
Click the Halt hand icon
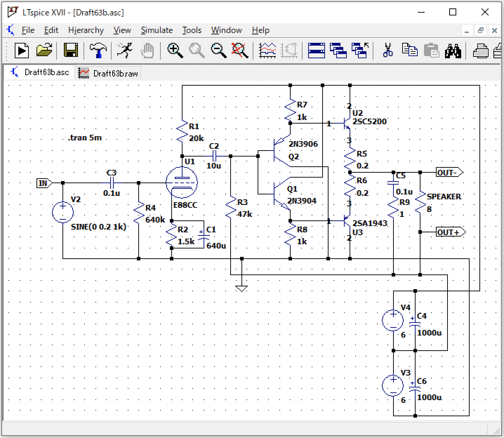[x=147, y=51]
